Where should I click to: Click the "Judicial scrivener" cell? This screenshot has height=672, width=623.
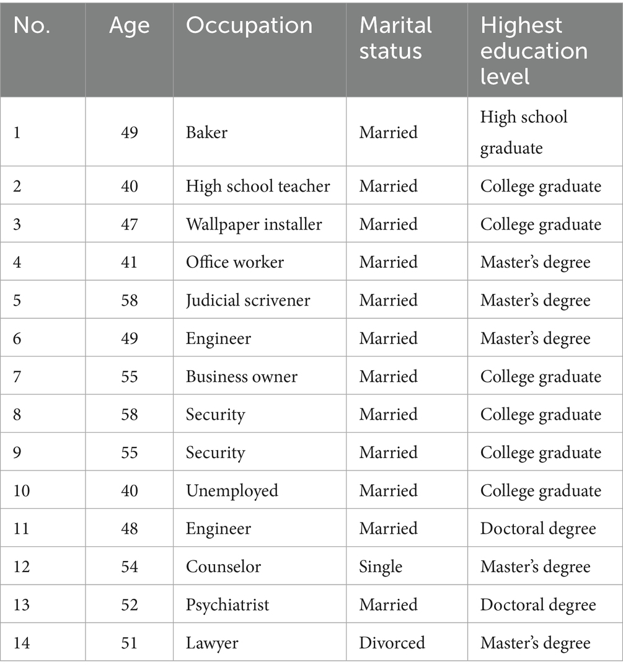click(x=248, y=300)
